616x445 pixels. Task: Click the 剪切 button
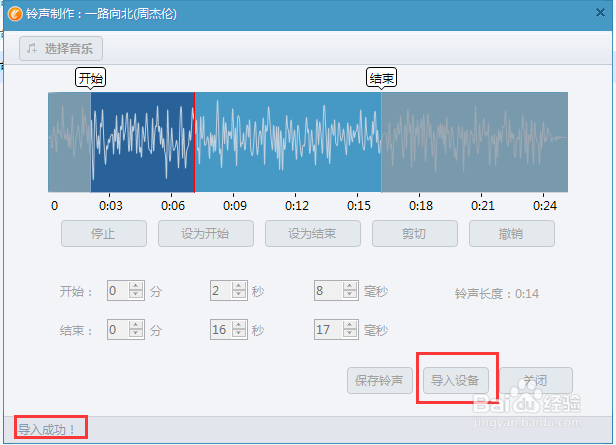pyautogui.click(x=415, y=234)
